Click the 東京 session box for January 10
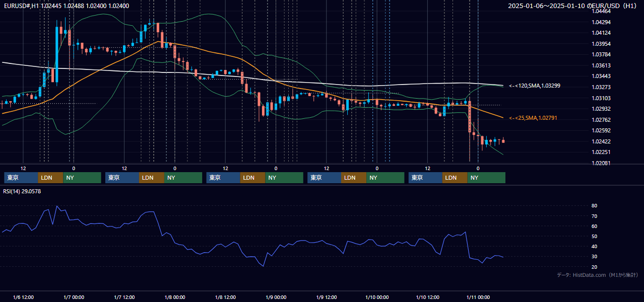Screen dimensions: 644x302 point(425,178)
